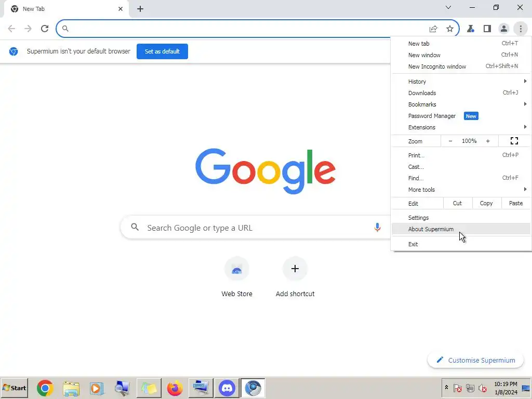The image size is (532, 399).
Task: Click the Search Google or type a URL box
Action: coord(255,228)
